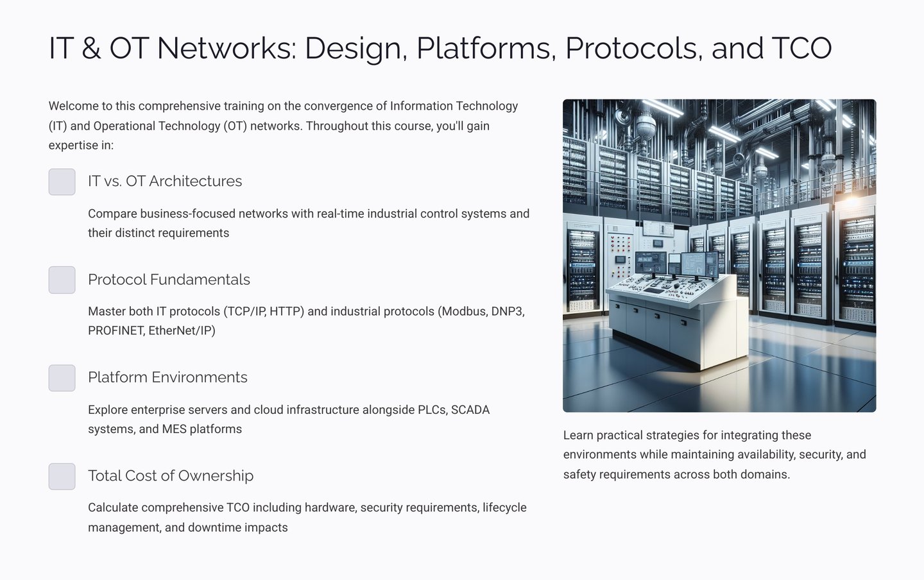Click the welcome paragraph starting 'Welcome to this comprehensive training'

284,125
